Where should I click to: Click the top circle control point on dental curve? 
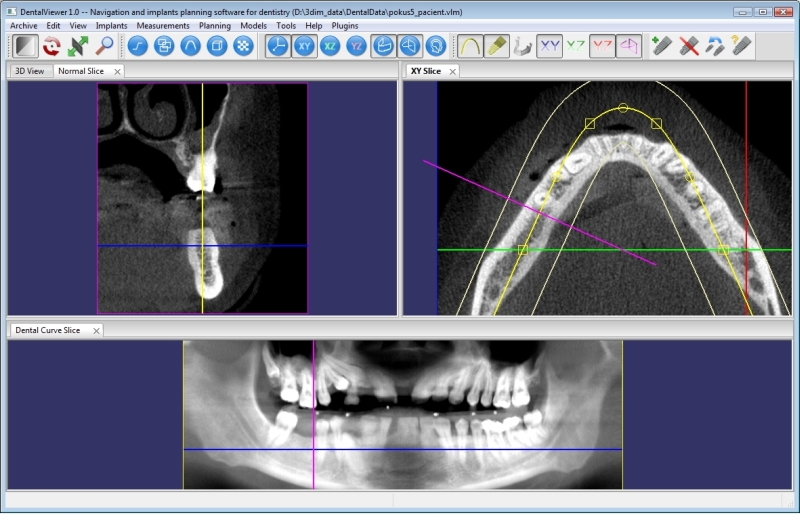click(623, 108)
